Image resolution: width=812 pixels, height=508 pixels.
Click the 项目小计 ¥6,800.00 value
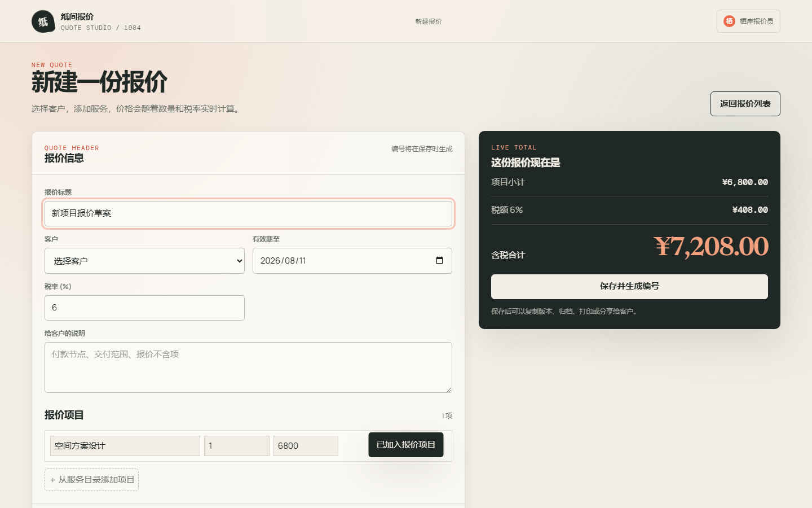745,182
